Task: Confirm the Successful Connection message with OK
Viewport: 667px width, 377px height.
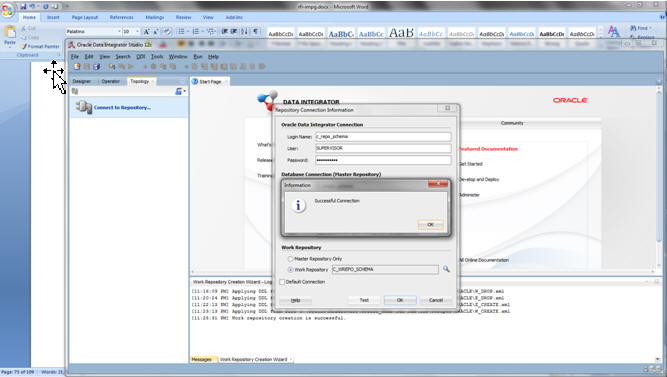Action: click(430, 225)
